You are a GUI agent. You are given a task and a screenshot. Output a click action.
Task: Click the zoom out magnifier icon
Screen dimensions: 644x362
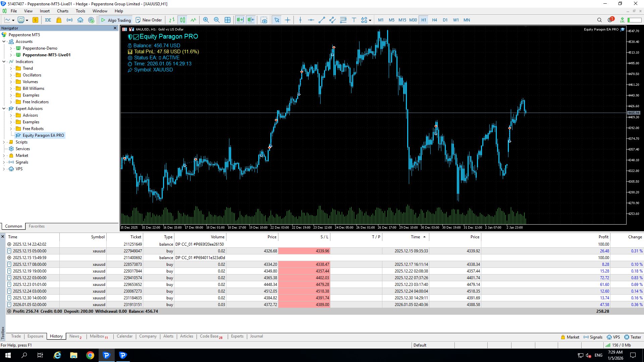(x=217, y=20)
